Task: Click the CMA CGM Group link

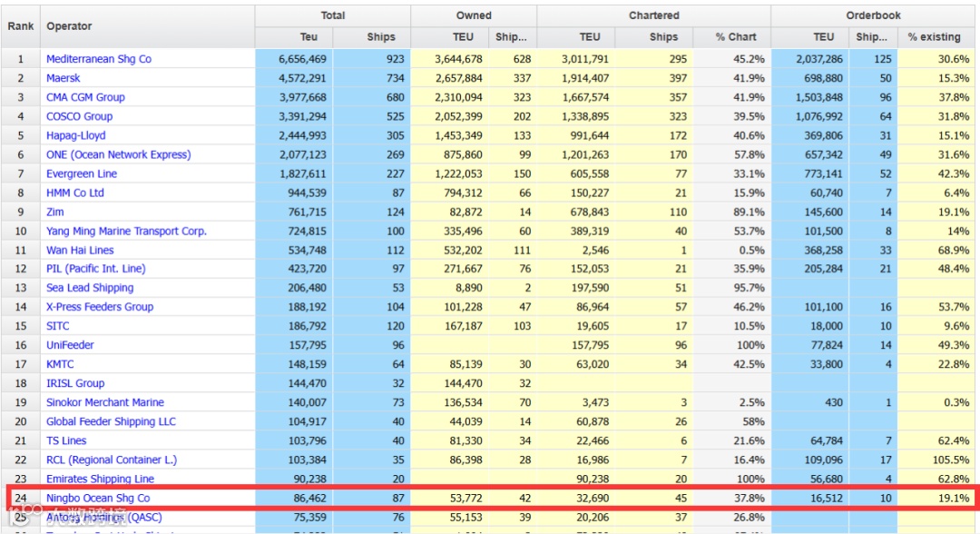Action: tap(85, 97)
